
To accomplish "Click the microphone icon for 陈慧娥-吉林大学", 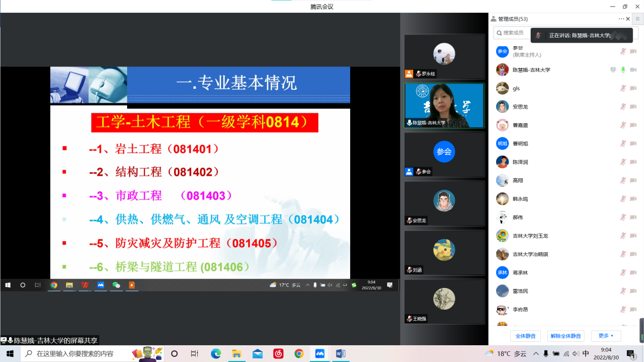I will click(623, 70).
